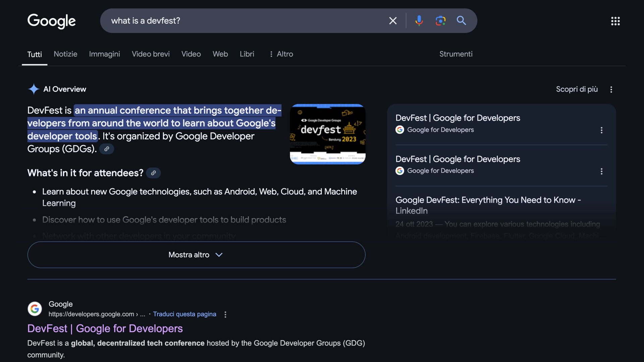Screen dimensions: 644x362
Task: Start voice search with microphone icon
Action: pyautogui.click(x=419, y=21)
